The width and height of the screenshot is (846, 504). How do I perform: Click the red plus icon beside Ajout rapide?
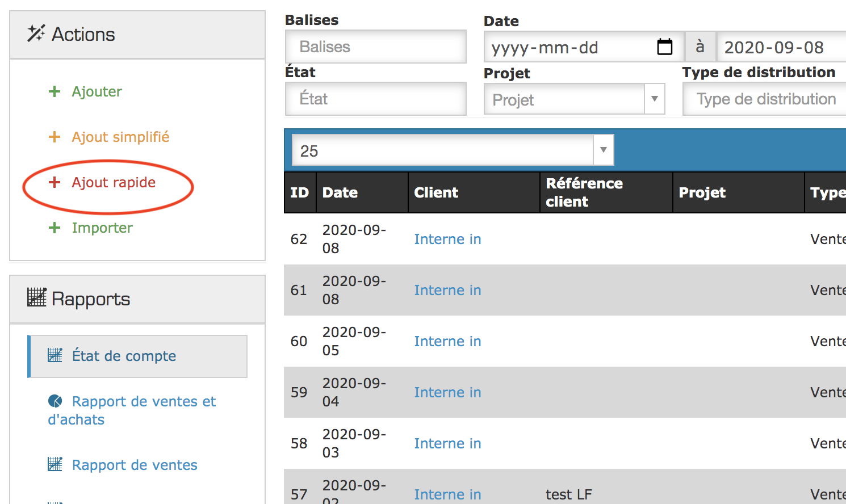point(55,182)
